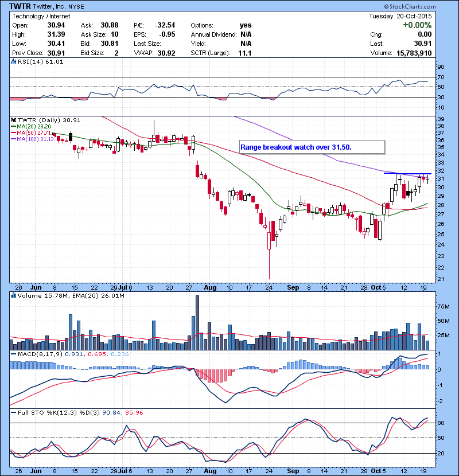Click the '75M' volume scale label
Image resolution: width=459 pixels, height=476 pixels.
click(443, 307)
